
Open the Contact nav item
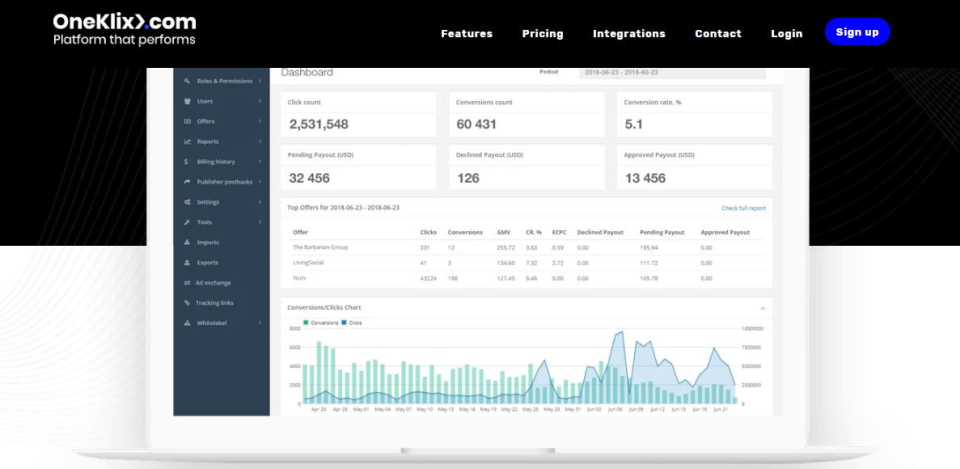tap(718, 34)
